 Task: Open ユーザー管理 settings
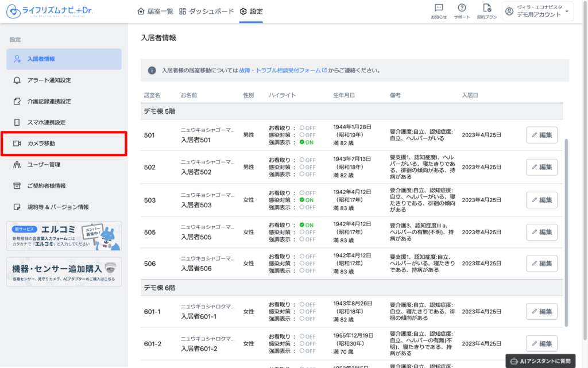(x=44, y=165)
